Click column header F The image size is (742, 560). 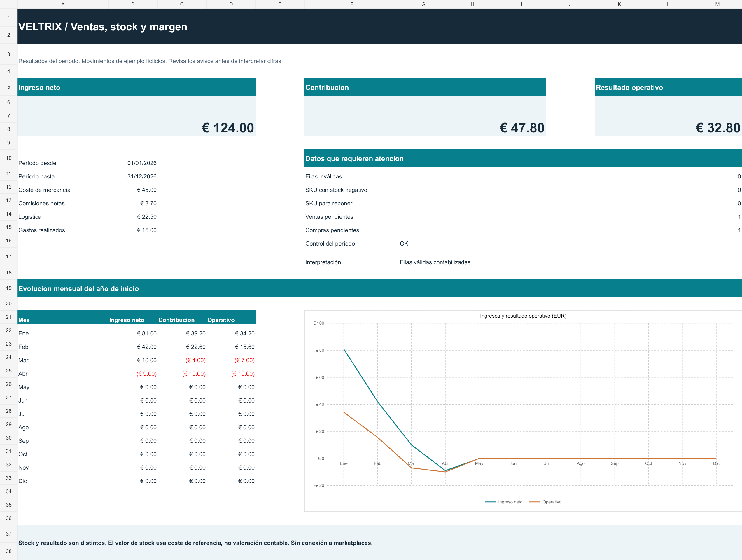(351, 4)
